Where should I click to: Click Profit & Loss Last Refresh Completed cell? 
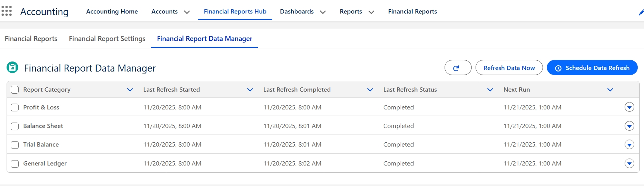coord(292,108)
